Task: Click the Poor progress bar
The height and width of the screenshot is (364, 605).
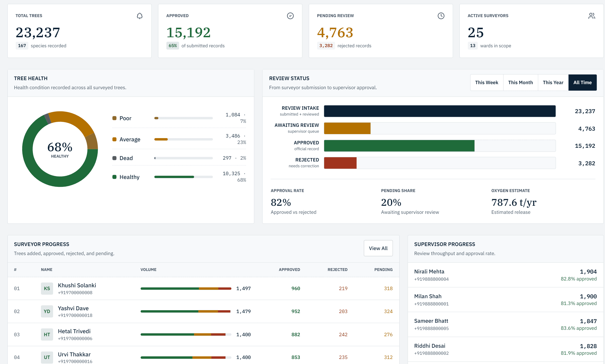Action: click(x=184, y=118)
